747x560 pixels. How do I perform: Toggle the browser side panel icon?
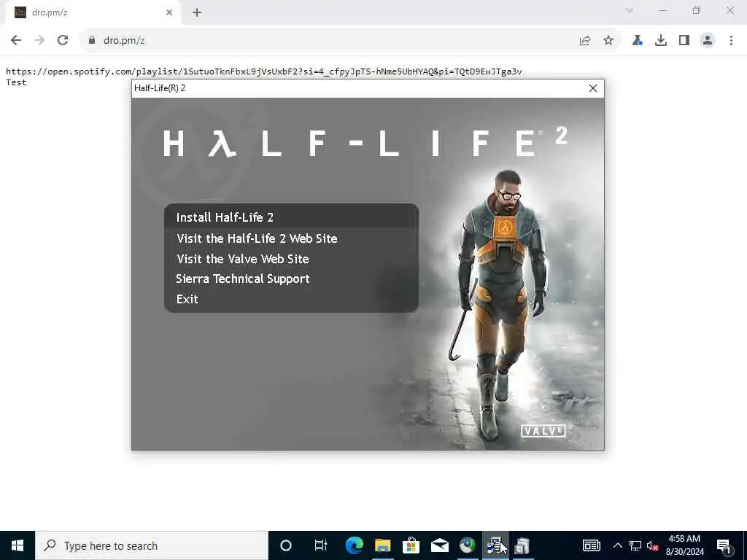click(x=684, y=41)
